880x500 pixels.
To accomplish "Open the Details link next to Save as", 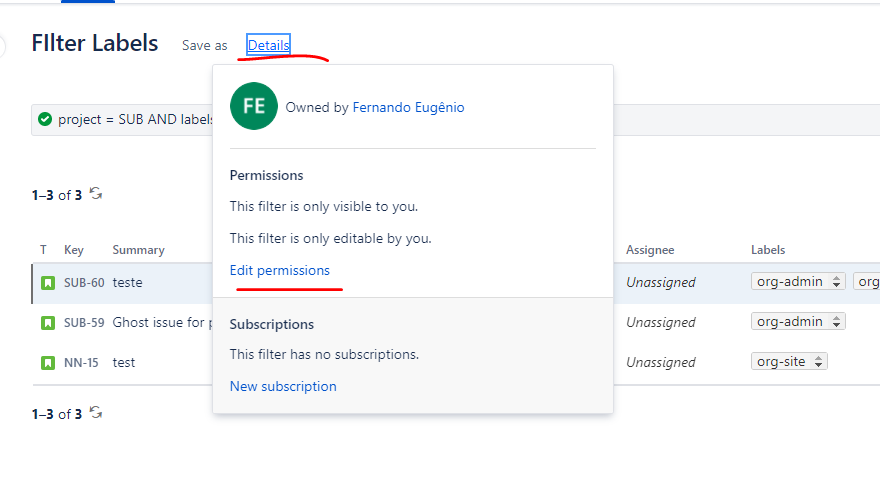I will (x=268, y=45).
